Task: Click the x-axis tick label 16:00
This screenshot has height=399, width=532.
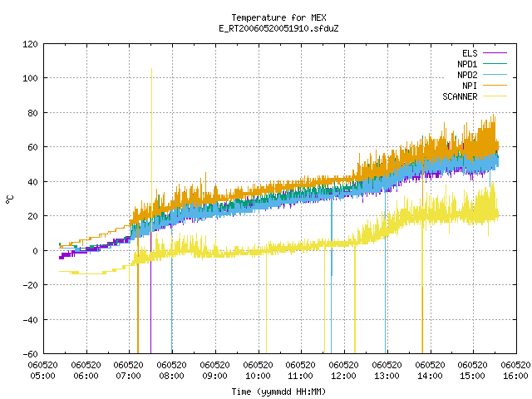Action: tap(515, 376)
